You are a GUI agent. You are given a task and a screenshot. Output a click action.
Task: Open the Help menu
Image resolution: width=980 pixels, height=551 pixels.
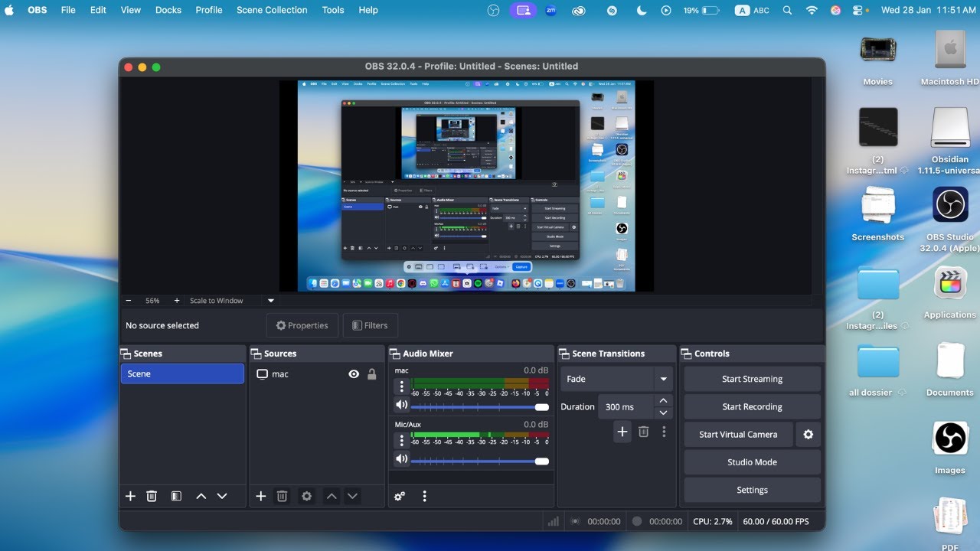click(x=368, y=10)
